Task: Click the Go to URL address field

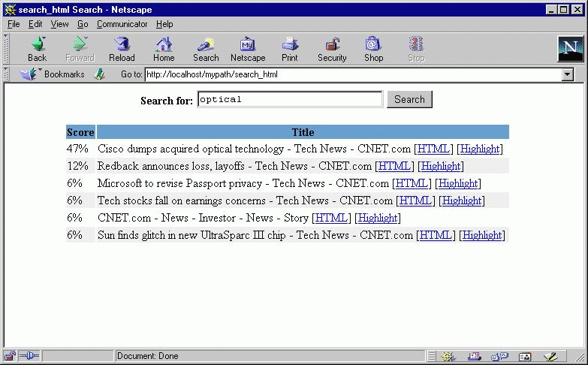Action: pyautogui.click(x=354, y=74)
